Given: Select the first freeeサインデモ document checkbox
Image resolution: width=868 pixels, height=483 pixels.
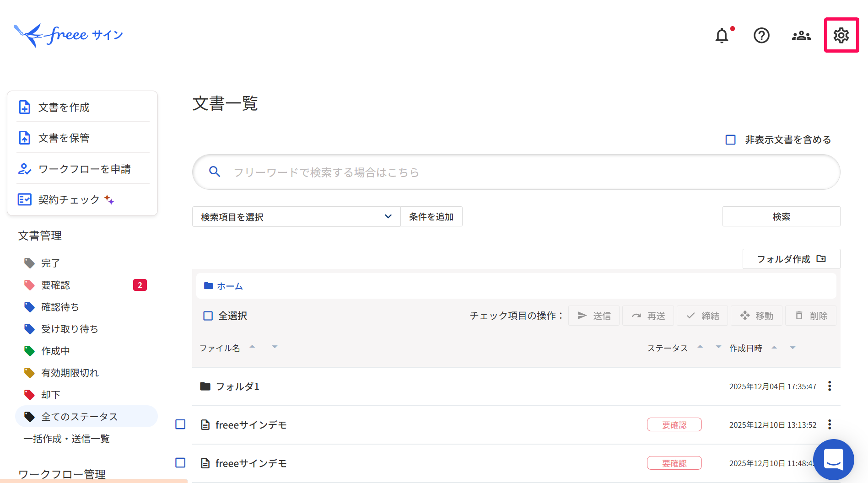Looking at the screenshot, I should click(181, 425).
